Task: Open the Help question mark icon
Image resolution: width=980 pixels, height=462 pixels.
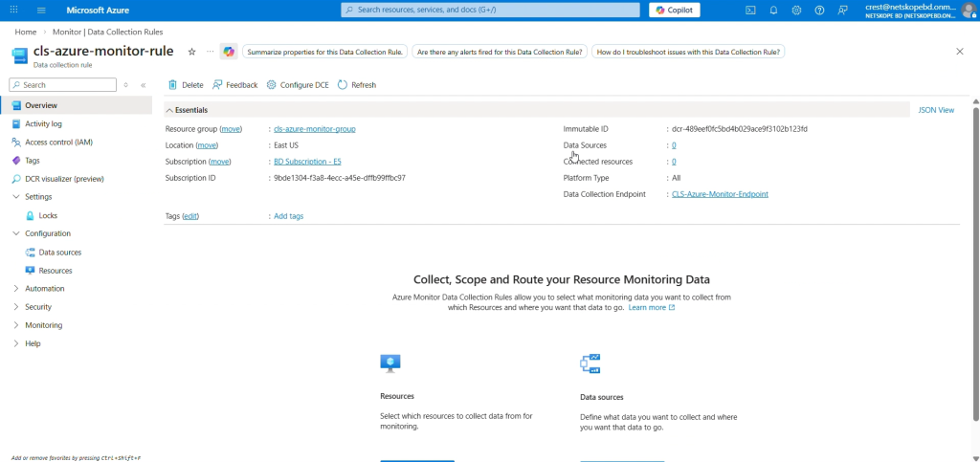Action: (x=819, y=10)
